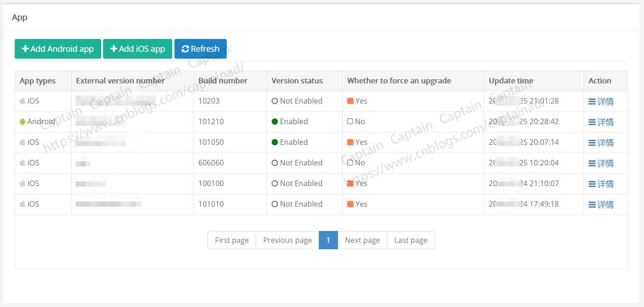Click the green Enabled dot for build 101050
This screenshot has height=307, width=644.
pos(275,142)
